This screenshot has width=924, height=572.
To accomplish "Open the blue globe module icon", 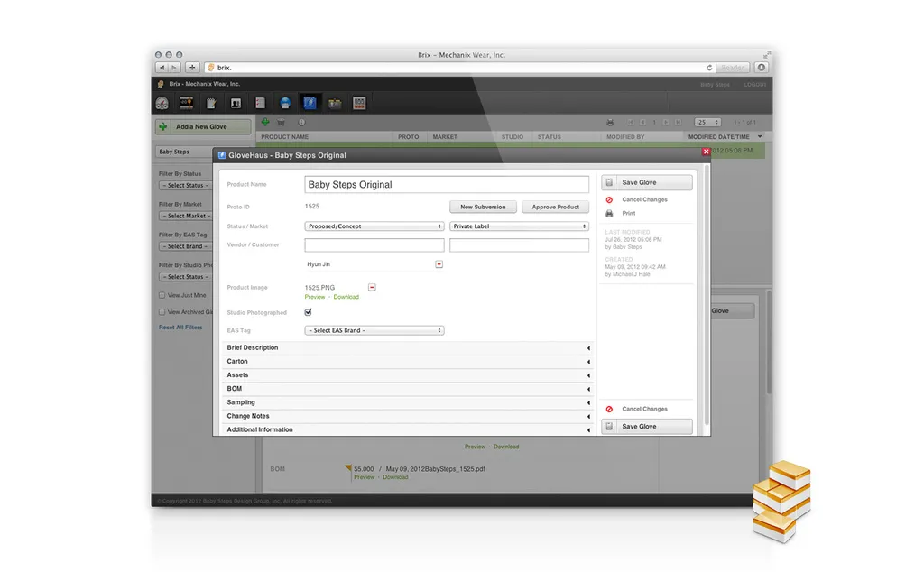I will (x=285, y=103).
